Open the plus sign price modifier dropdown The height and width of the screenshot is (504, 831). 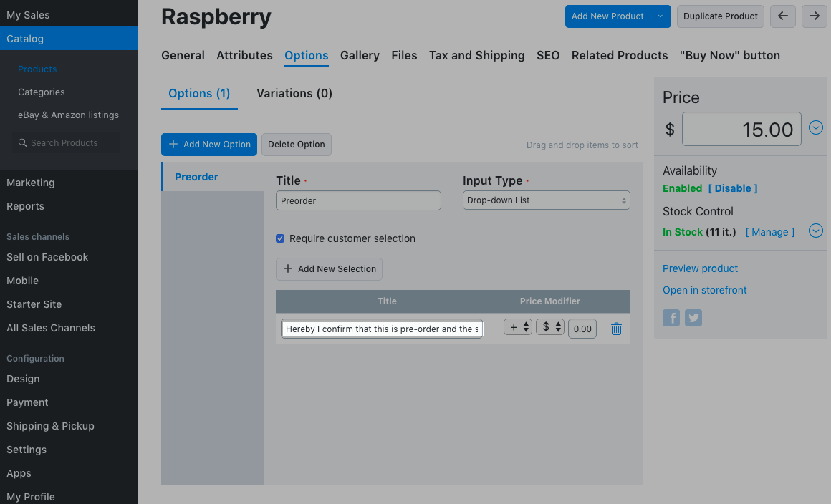pos(518,328)
